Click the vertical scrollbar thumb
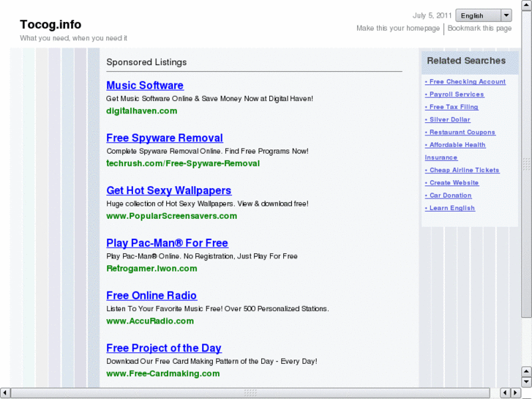532x399 pixels. (x=526, y=164)
